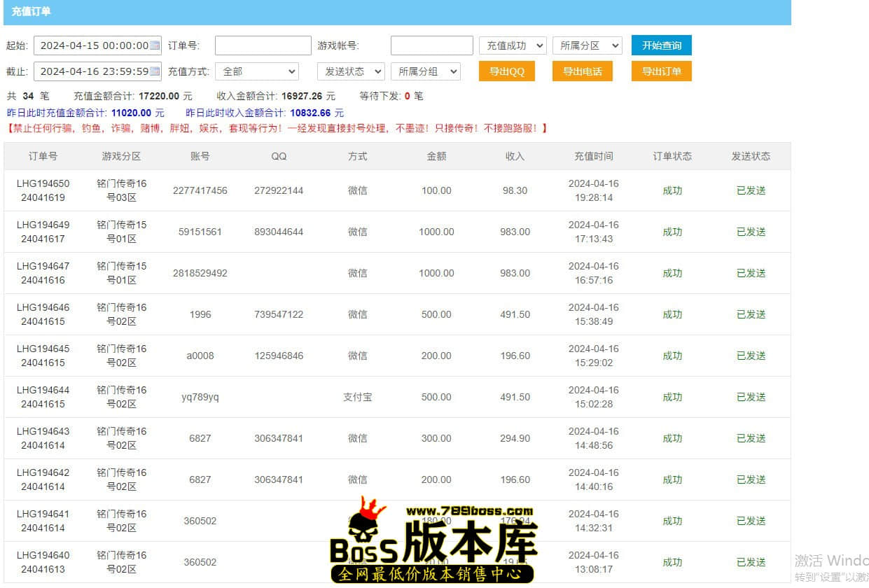Open the start date calendar picker icon
869x588 pixels.
155,45
